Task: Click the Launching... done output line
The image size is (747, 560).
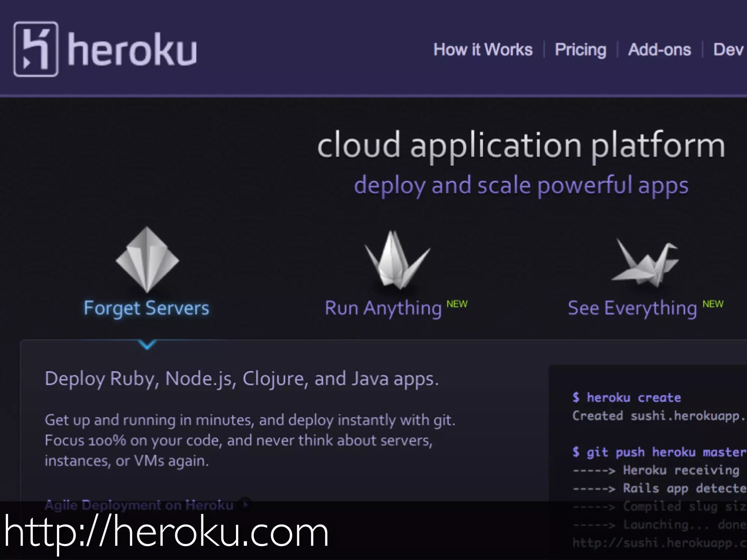Action: [x=659, y=525]
